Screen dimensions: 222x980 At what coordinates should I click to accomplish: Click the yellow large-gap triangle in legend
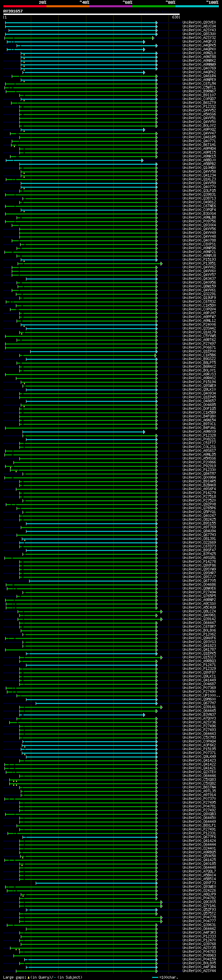coord(28,977)
